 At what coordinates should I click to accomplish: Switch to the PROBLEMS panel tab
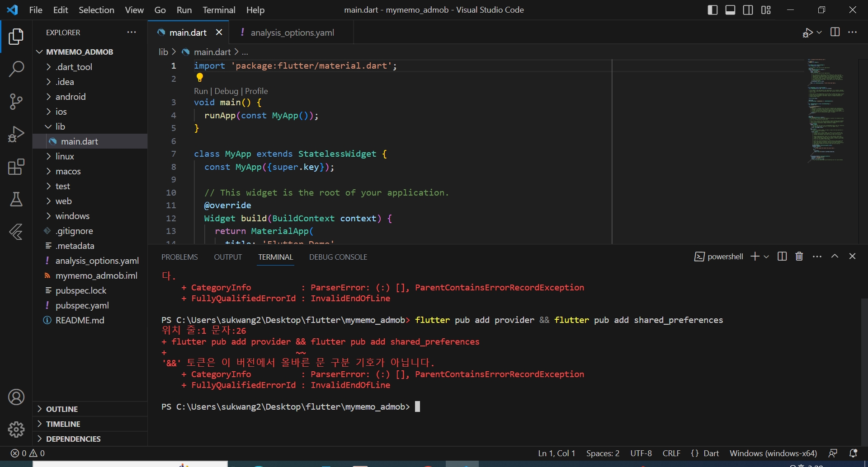(x=179, y=257)
